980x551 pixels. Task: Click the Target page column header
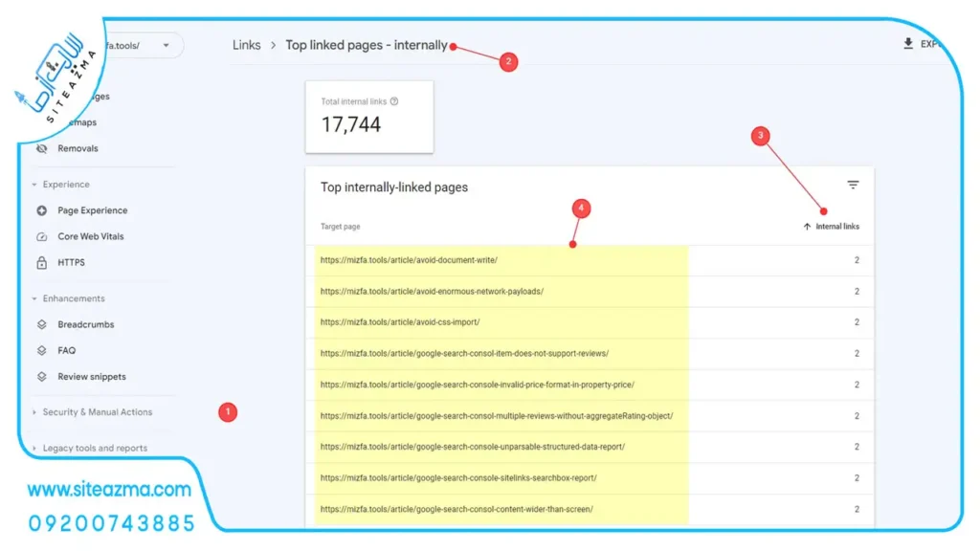[x=340, y=227]
